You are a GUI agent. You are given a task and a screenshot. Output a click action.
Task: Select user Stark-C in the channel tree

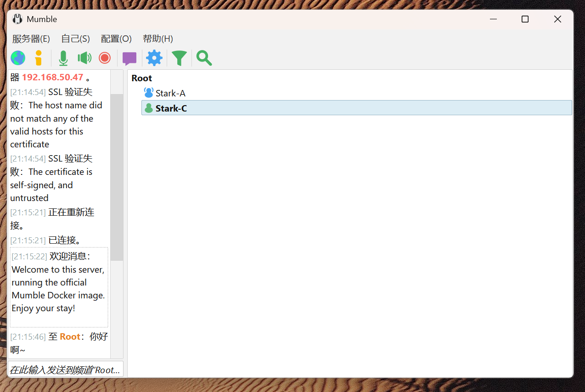click(x=356, y=108)
